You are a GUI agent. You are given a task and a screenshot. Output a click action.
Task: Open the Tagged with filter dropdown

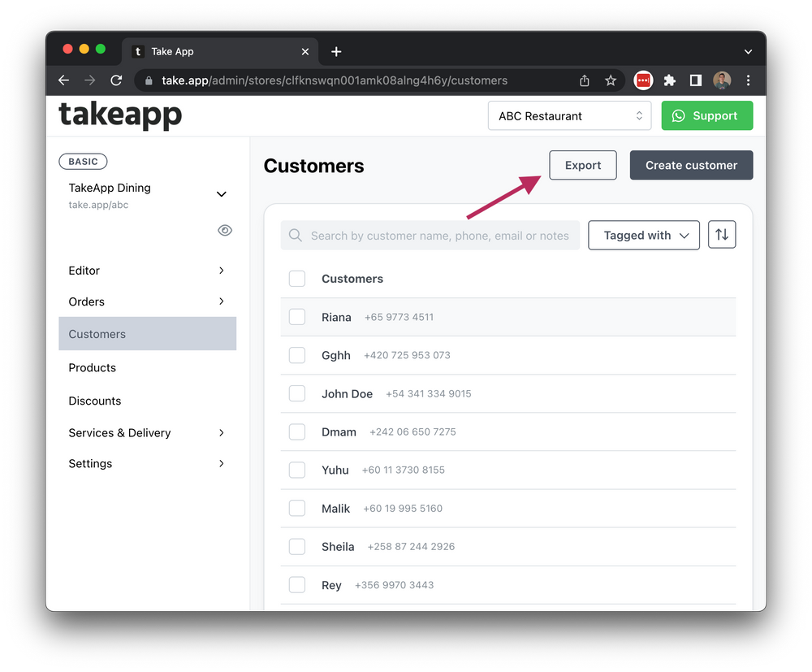[644, 235]
